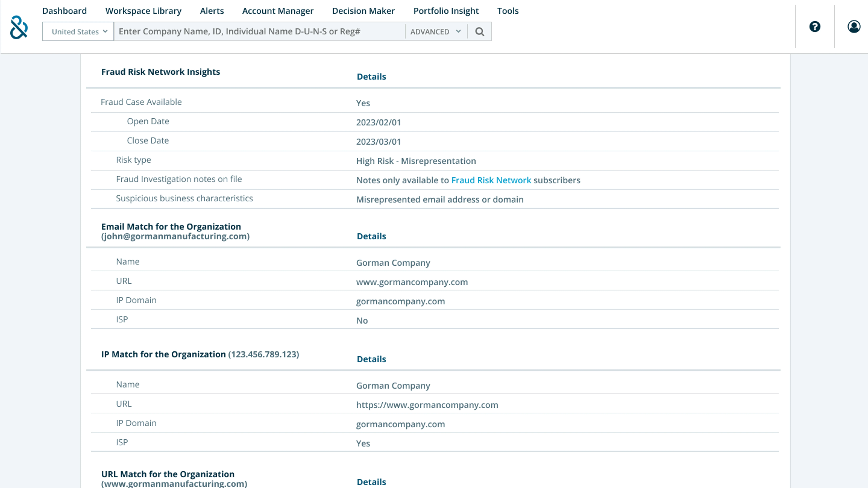
Task: Open the ADVANCED search dropdown
Action: point(435,32)
